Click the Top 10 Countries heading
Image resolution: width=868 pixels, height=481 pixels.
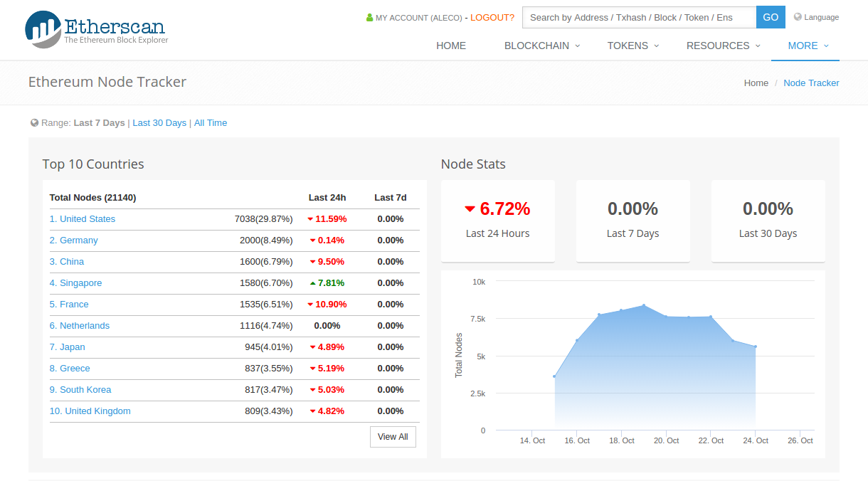tap(93, 164)
